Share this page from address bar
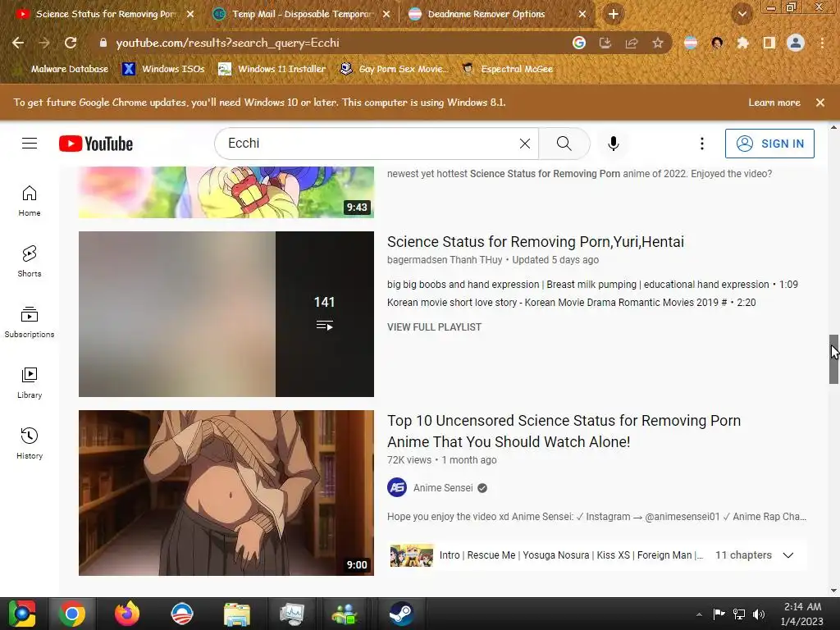 click(631, 43)
